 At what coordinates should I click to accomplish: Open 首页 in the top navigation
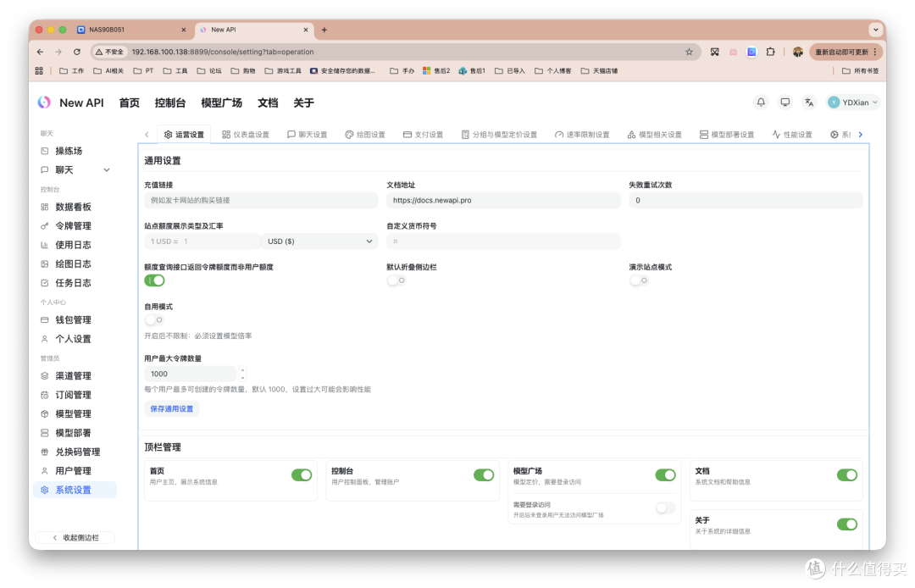pos(130,103)
